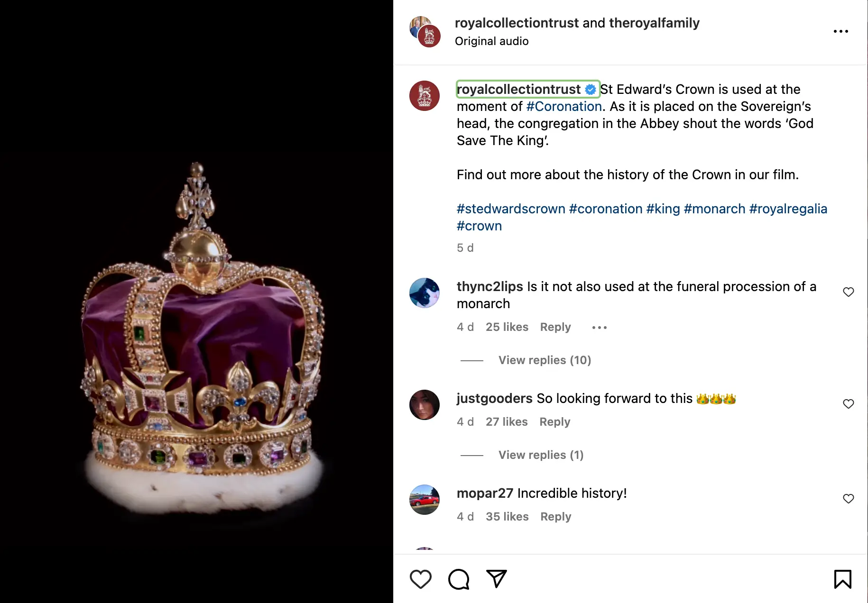
Task: Like the post using the heart icon
Action: coord(420,579)
